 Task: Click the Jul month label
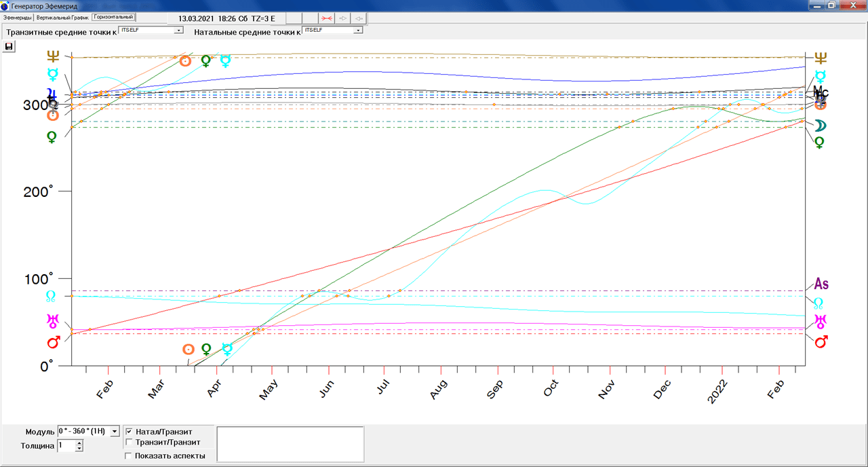(x=383, y=388)
